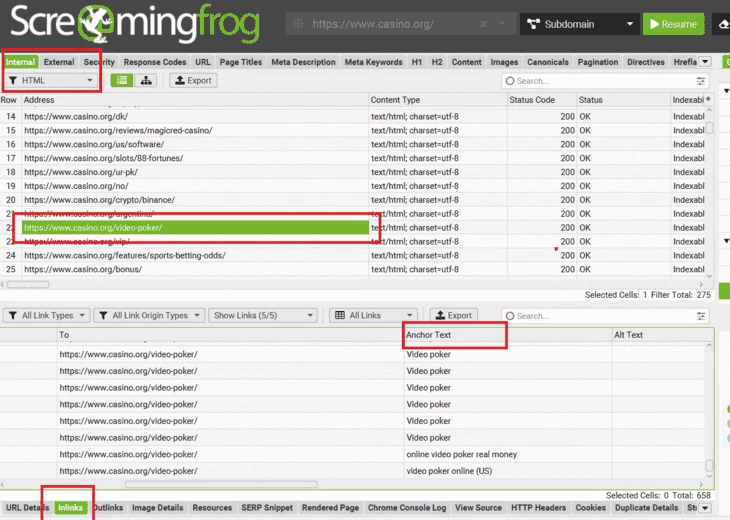This screenshot has height=520, width=730.
Task: Select the Internal tab
Action: tap(20, 62)
